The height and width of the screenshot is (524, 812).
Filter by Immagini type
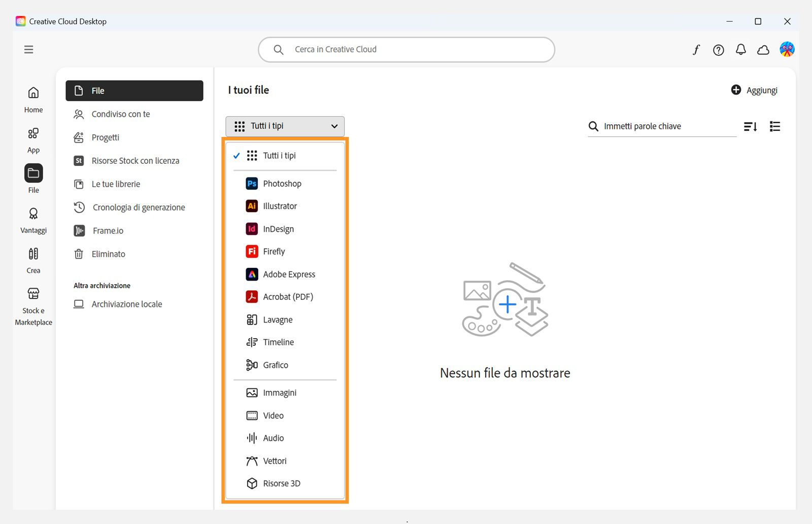[x=285, y=393]
